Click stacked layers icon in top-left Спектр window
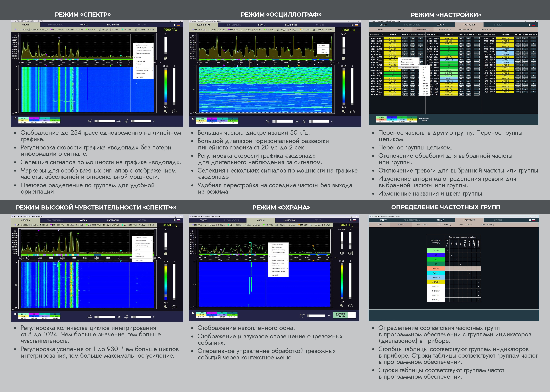550x392 pixels. point(166,58)
